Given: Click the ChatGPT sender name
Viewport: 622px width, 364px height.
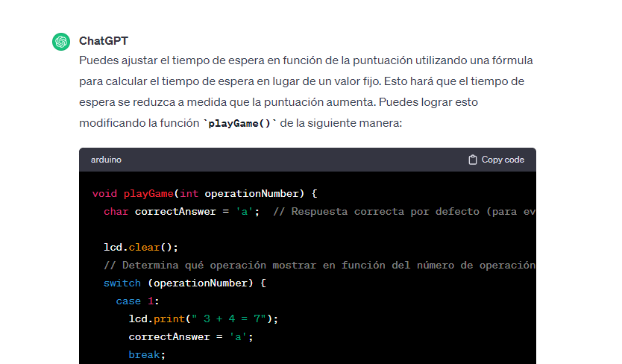Looking at the screenshot, I should (x=104, y=41).
